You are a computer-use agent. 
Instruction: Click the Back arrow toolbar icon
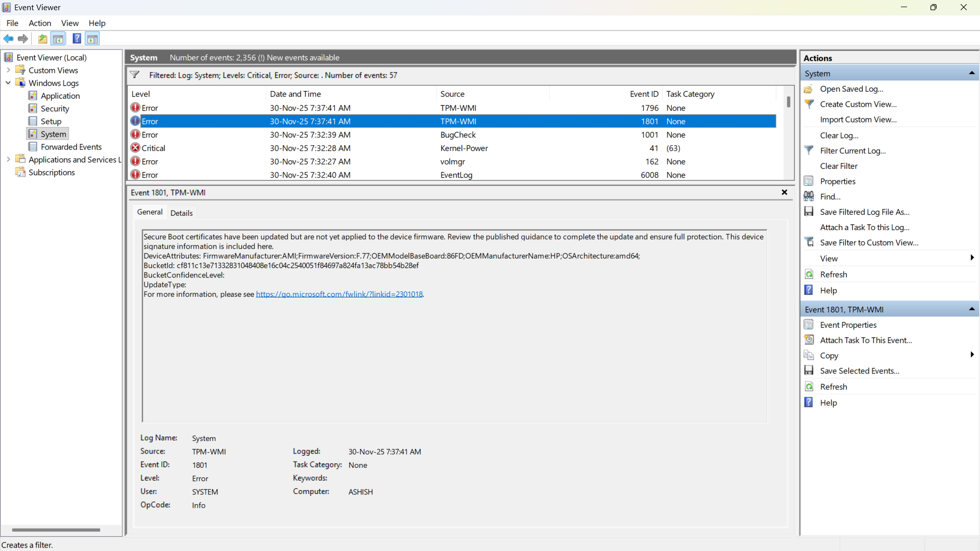[x=8, y=39]
